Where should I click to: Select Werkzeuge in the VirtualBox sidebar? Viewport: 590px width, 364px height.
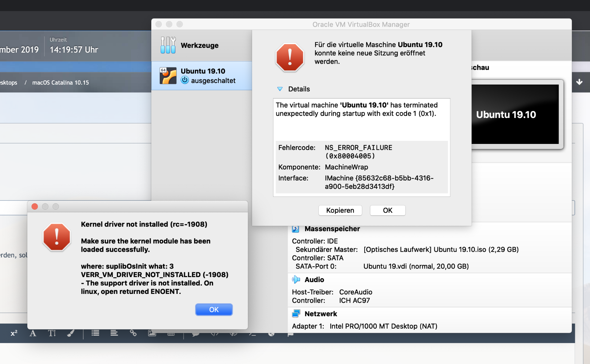201,45
